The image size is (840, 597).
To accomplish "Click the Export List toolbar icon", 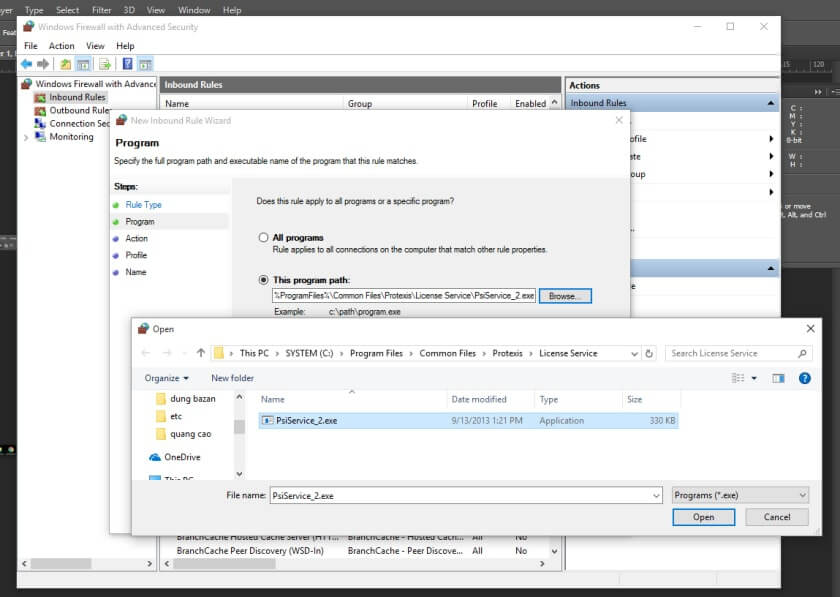I will pyautogui.click(x=105, y=64).
